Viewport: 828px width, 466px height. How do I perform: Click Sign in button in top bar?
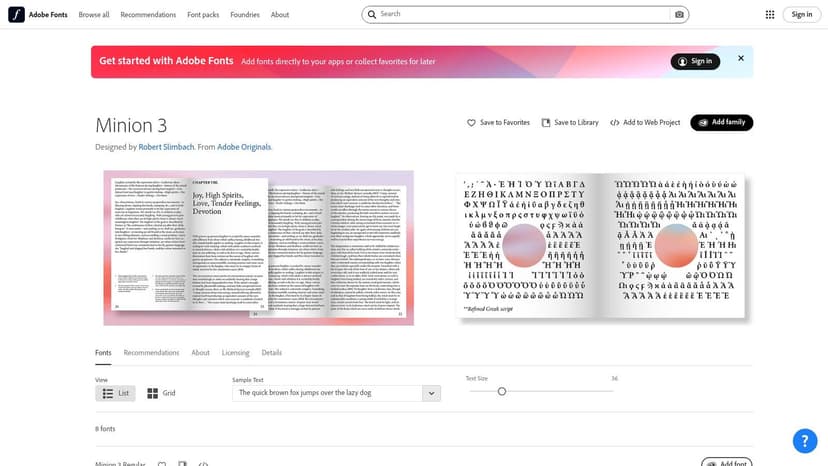(x=802, y=14)
